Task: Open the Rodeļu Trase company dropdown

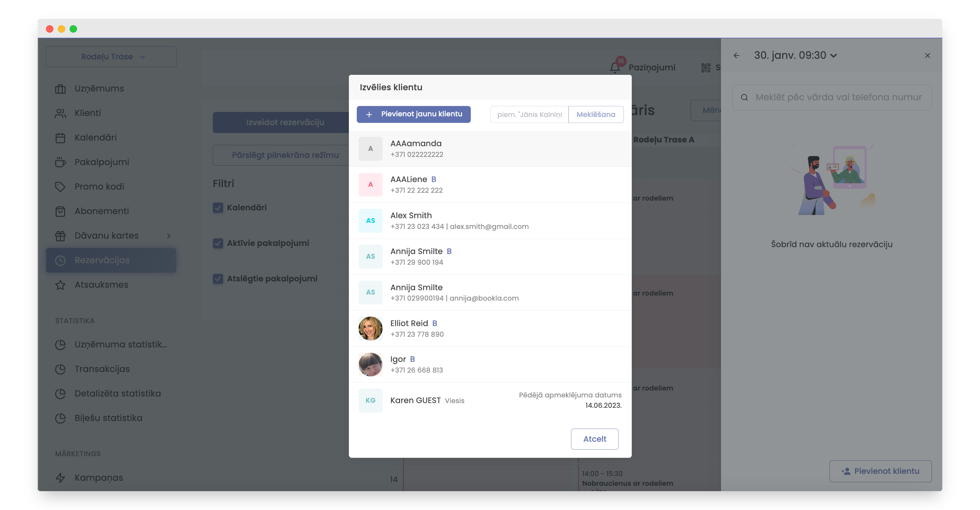Action: tap(111, 57)
